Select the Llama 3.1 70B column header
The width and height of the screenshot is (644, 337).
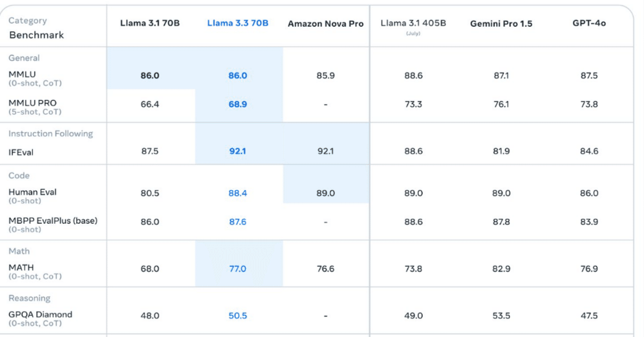pos(150,24)
